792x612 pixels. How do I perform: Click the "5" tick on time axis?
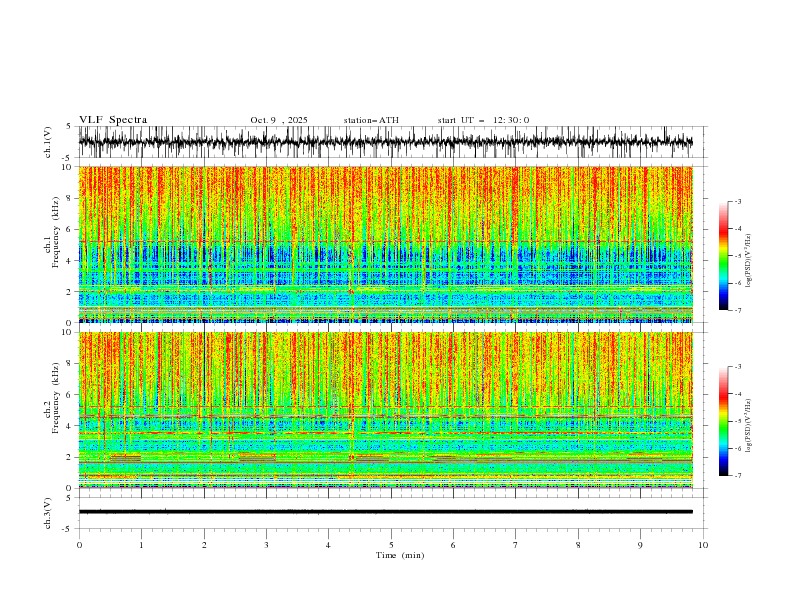[x=391, y=545]
